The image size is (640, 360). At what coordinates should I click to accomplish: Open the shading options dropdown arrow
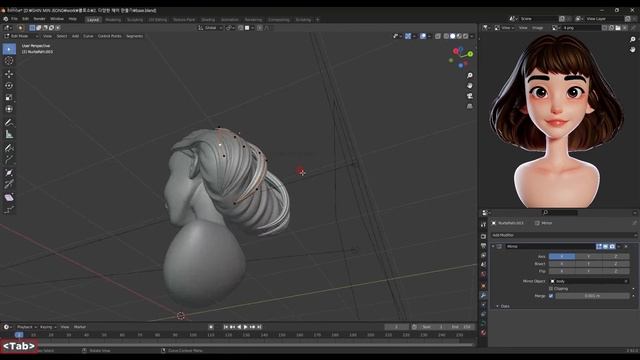472,36
